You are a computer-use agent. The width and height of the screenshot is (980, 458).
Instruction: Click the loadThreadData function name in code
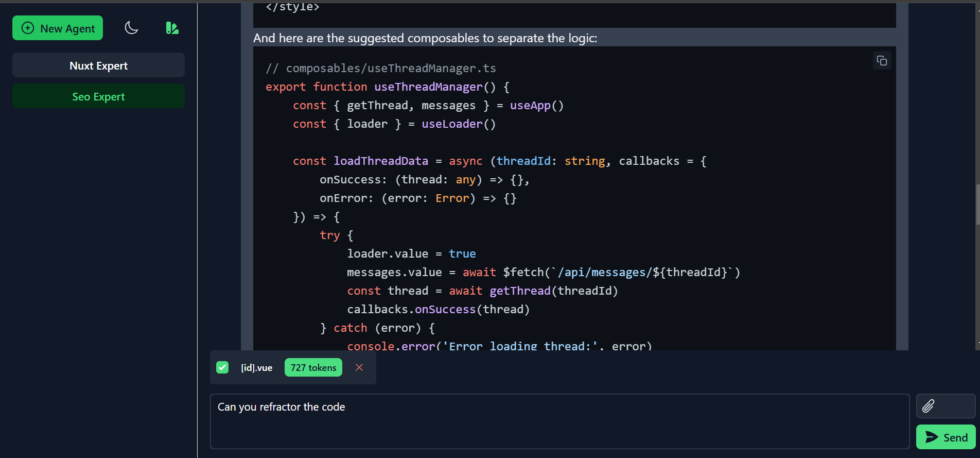tap(380, 161)
